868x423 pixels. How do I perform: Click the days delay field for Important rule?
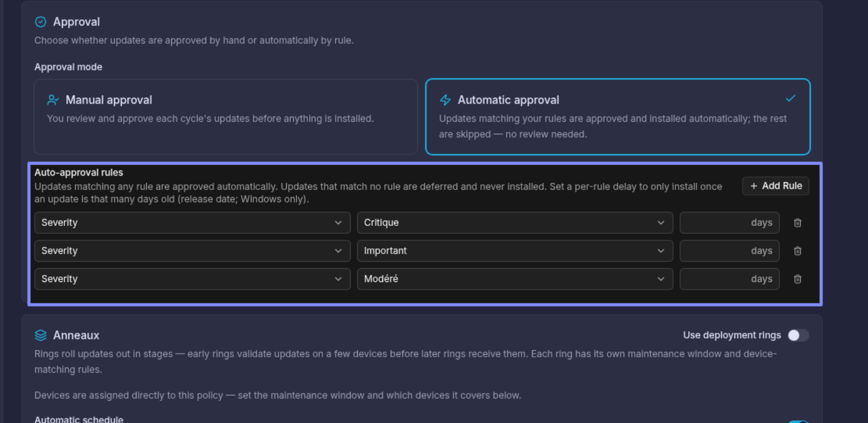tap(729, 251)
